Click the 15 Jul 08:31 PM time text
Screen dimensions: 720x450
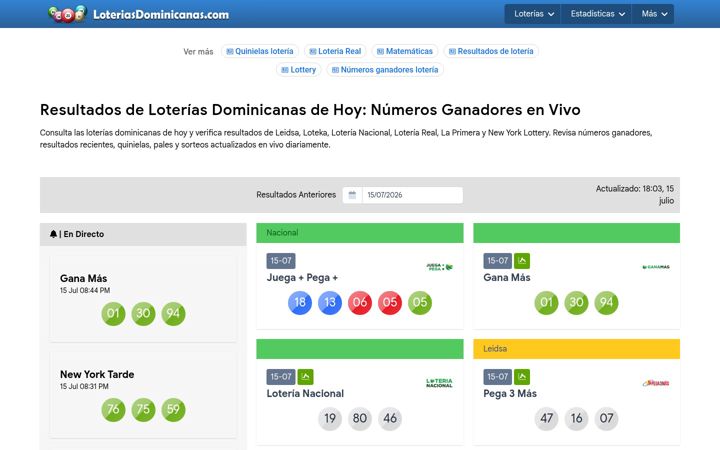tap(84, 387)
